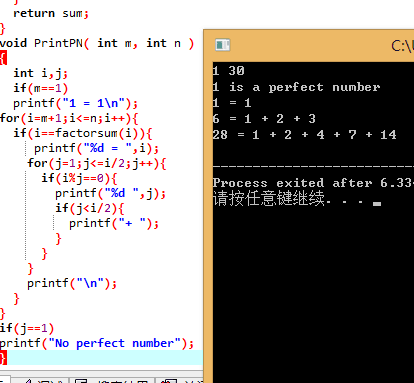Click the line 'return sum;'
This screenshot has width=414, height=383.
[x=51, y=14]
